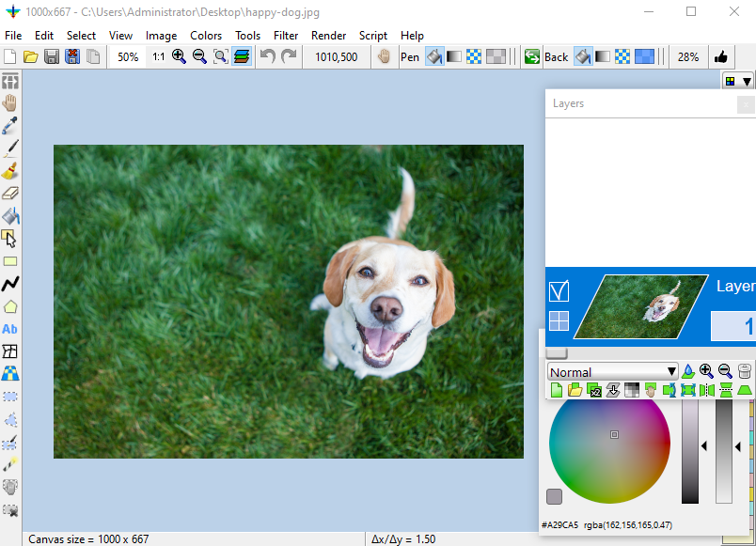Click the Back color button
Screen dimensions: 756x546
[x=557, y=56]
